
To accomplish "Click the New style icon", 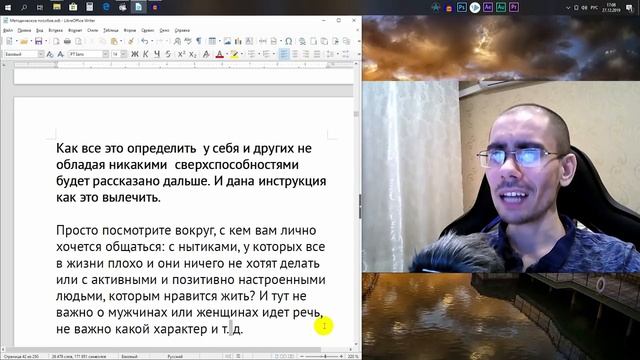I will tap(60, 54).
